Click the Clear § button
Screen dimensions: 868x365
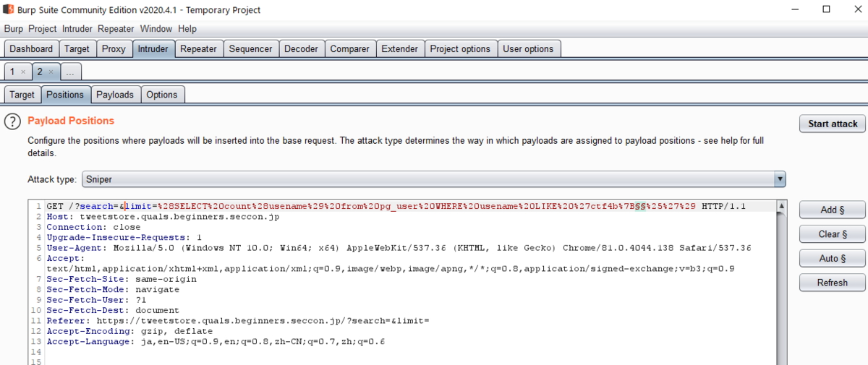pos(833,234)
